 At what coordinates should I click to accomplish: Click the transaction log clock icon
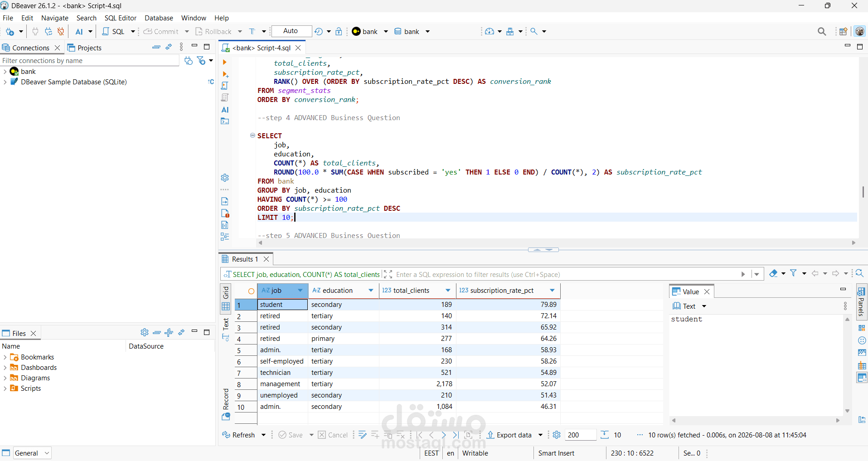click(x=319, y=31)
